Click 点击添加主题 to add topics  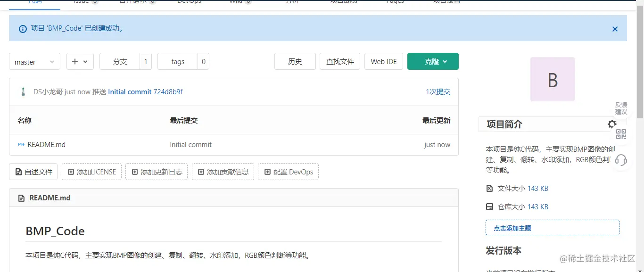[553, 228]
